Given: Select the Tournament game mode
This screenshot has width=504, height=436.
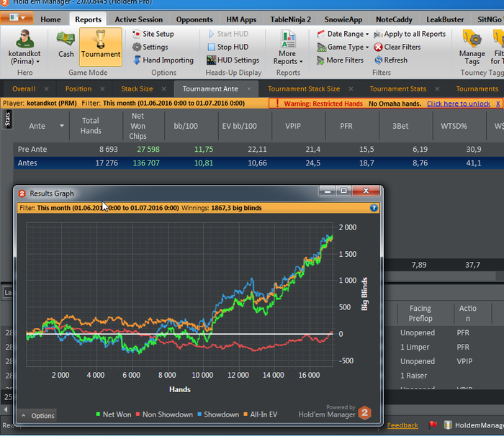Looking at the screenshot, I should pos(101,47).
